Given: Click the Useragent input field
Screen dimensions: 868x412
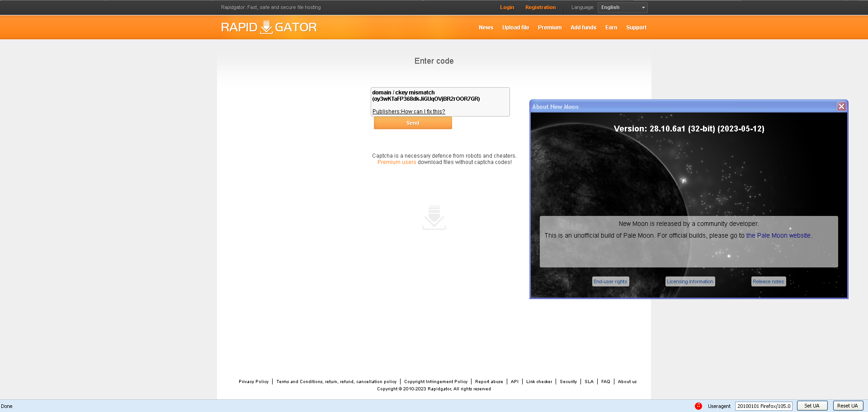Looking at the screenshot, I should pos(764,406).
